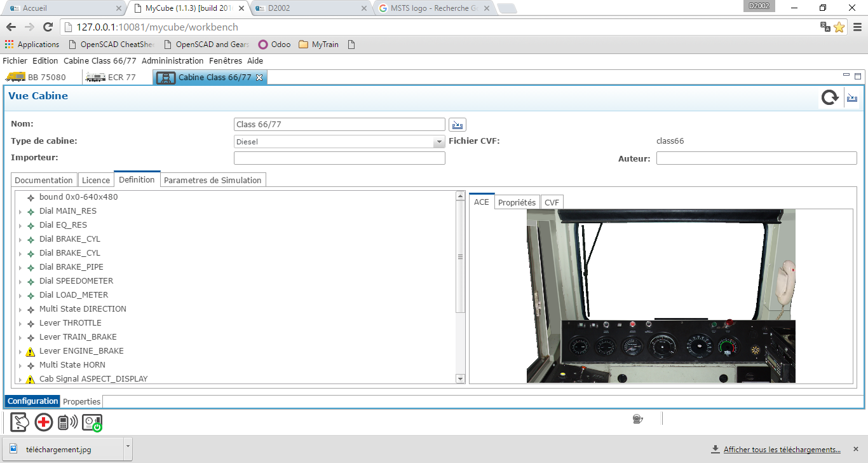This screenshot has height=463, width=868.
Task: Click the tree list scrollbar down arrow
Action: (x=461, y=378)
